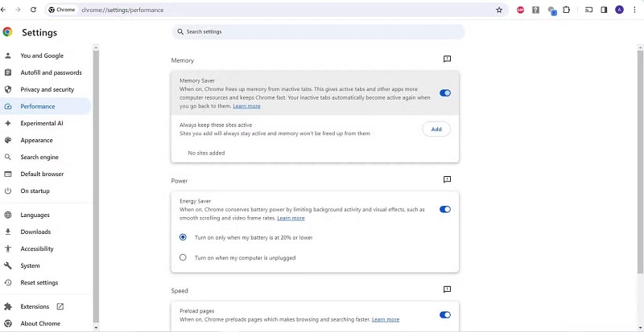Click the Cast media icon
Screen dimensions: 644x332
tap(588, 10)
